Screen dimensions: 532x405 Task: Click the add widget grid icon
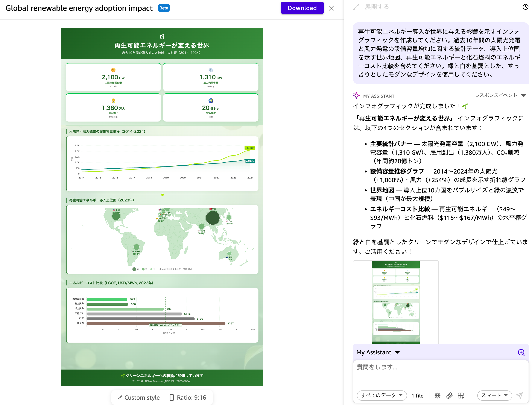pos(461,396)
